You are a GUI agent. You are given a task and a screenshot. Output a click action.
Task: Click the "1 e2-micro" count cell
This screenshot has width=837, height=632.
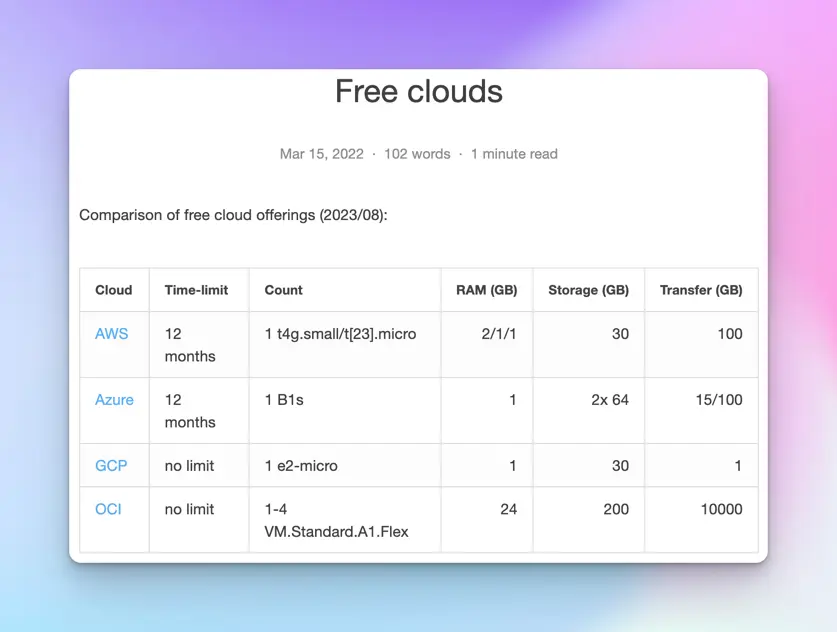(x=301, y=466)
